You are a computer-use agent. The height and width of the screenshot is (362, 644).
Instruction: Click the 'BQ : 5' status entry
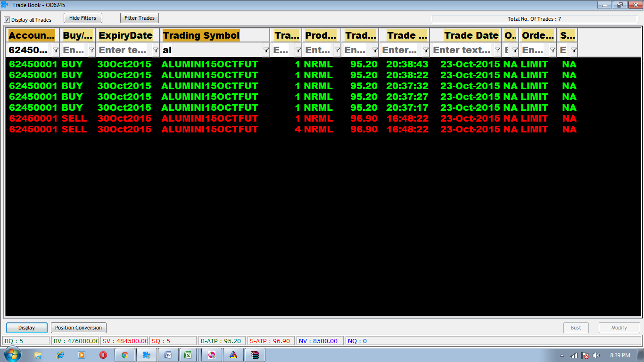tap(26, 341)
